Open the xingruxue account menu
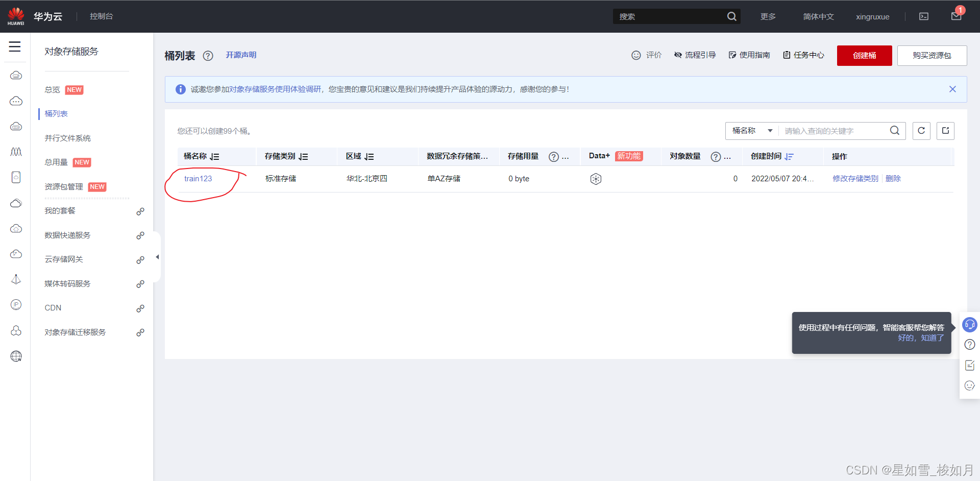 [x=873, y=17]
